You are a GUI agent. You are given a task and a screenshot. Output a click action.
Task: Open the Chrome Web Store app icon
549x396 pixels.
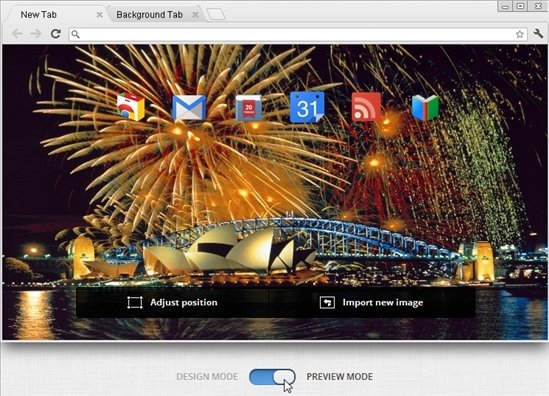tap(131, 107)
